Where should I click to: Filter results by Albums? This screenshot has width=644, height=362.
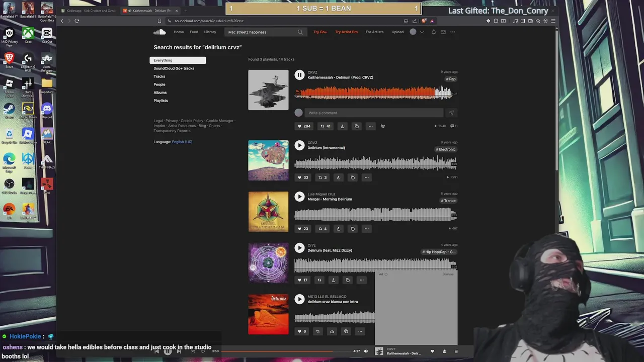[x=160, y=93]
